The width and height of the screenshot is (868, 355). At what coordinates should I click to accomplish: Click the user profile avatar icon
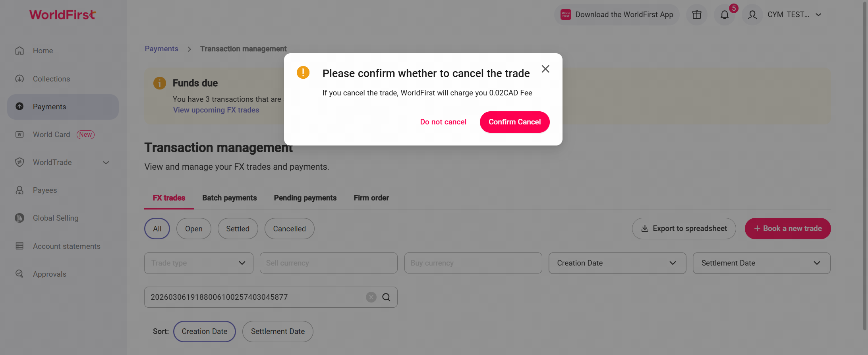coord(752,15)
